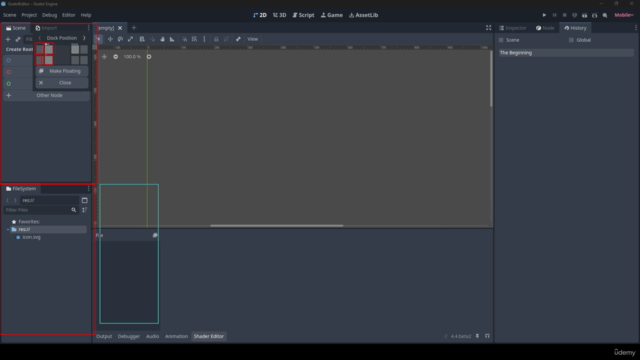Screen dimensions: 640x360
Task: Toggle Smart Snap in viewport toolbar
Action: pyautogui.click(x=184, y=39)
